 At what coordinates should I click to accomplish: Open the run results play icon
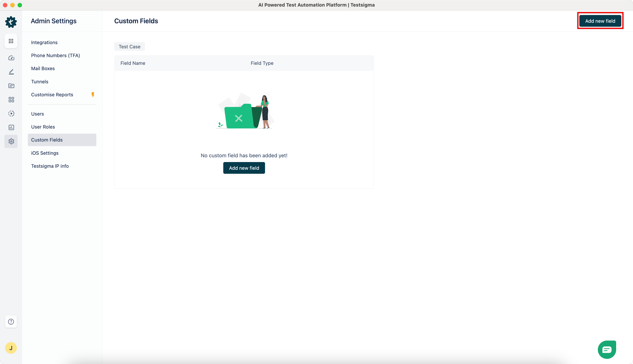[11, 114]
